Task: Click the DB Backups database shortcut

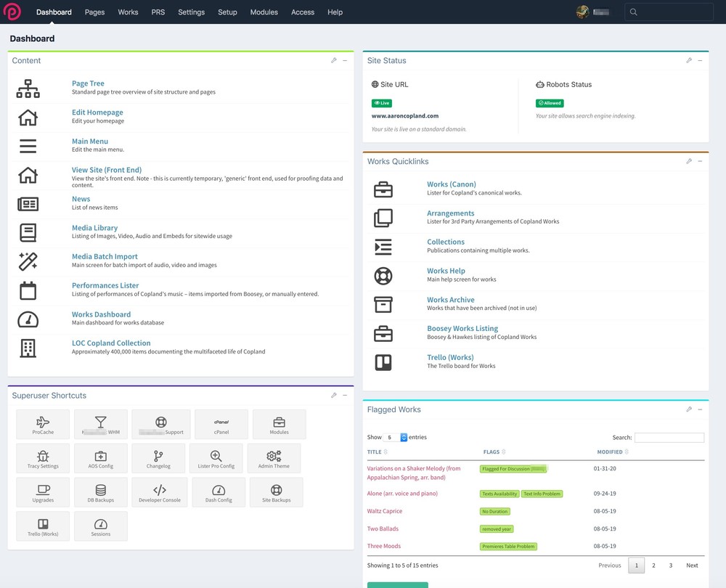Action: 101,492
